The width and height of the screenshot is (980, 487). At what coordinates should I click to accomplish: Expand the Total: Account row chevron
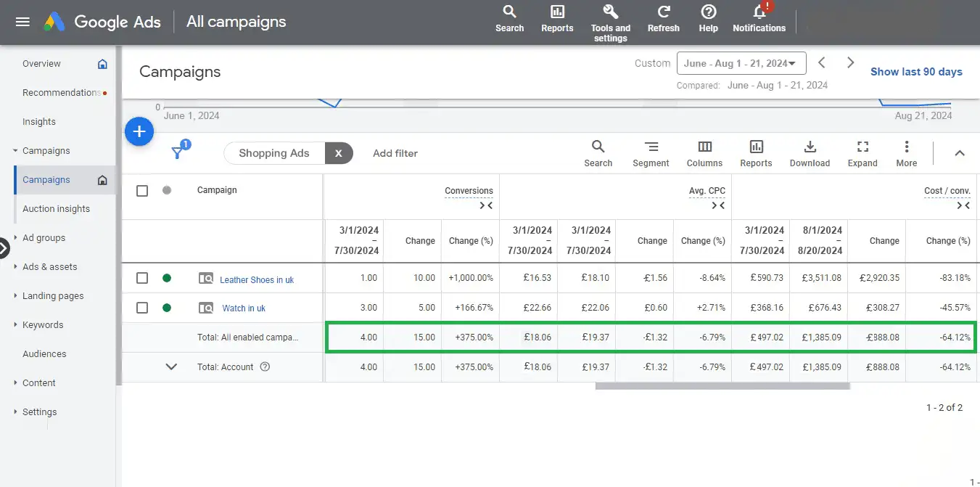pos(171,367)
